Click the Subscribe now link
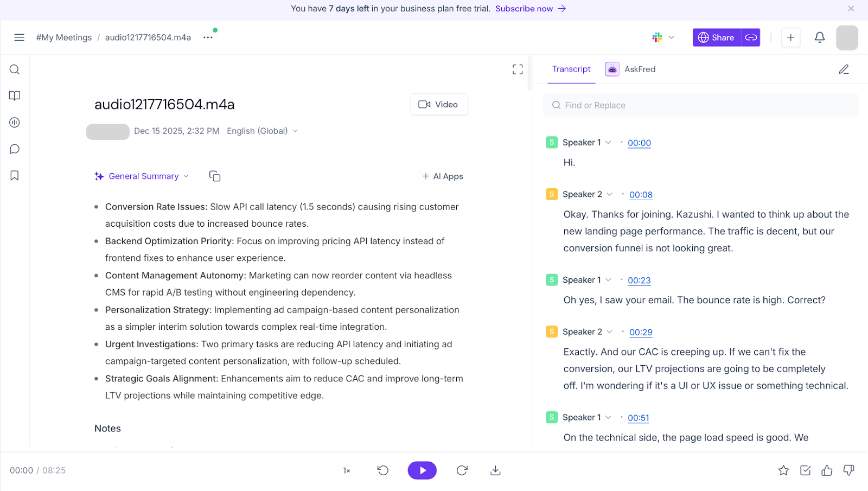Image resolution: width=868 pixels, height=491 pixels. (530, 9)
